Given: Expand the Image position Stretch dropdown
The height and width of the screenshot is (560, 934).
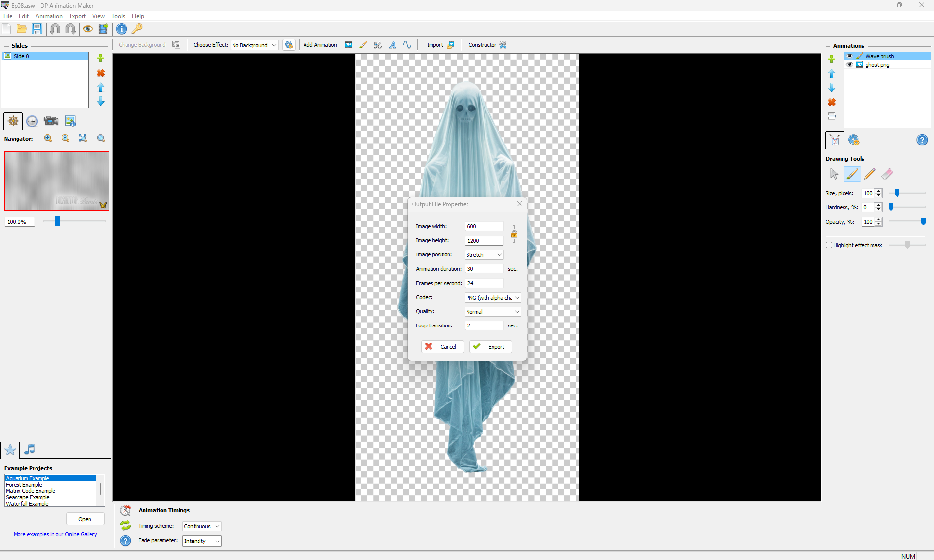Looking at the screenshot, I should [484, 255].
